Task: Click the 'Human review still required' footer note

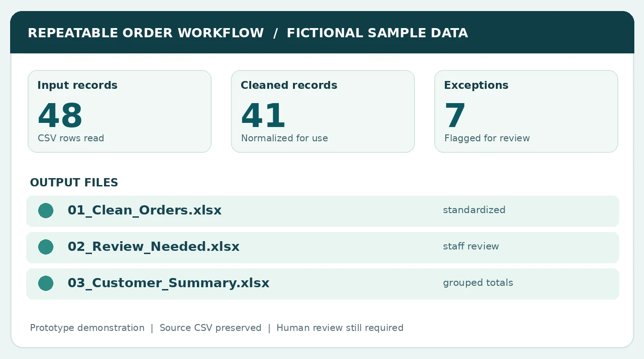Action: (340, 328)
